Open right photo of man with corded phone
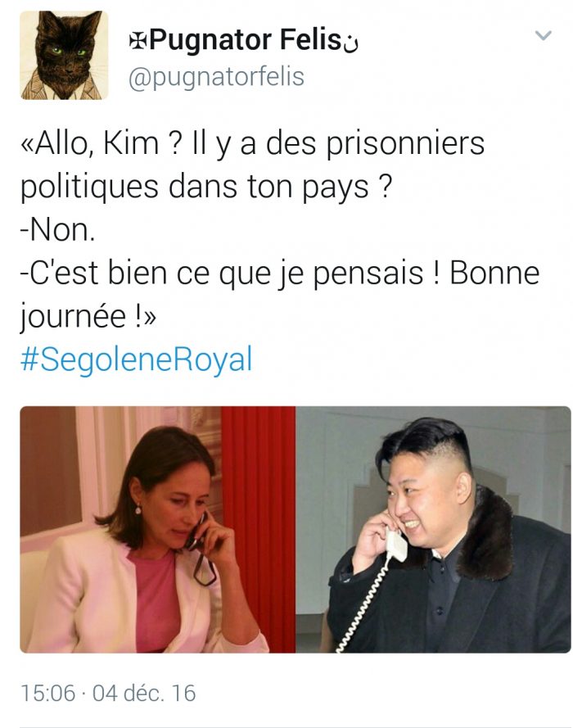The height and width of the screenshot is (728, 573). tap(433, 529)
